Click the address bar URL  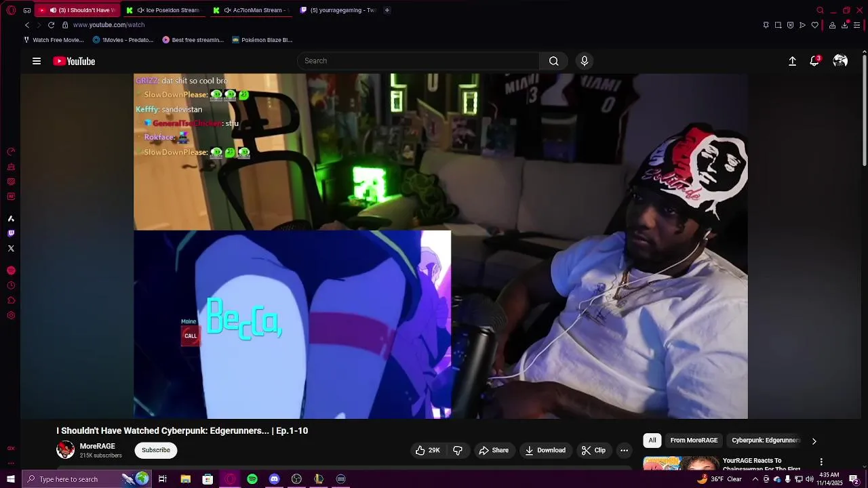(x=108, y=25)
